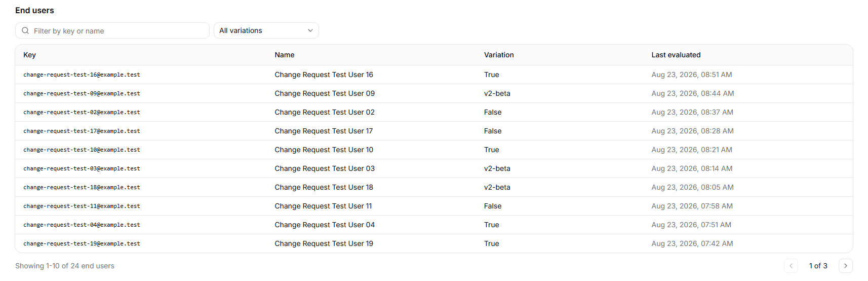Select key change-request-test-16@example.test
This screenshot has width=868, height=281.
(82, 75)
